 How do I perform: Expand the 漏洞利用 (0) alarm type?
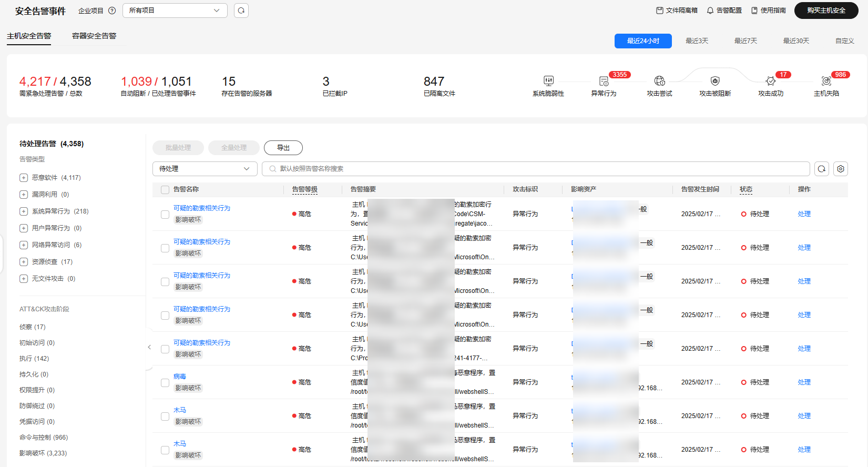[x=24, y=195]
